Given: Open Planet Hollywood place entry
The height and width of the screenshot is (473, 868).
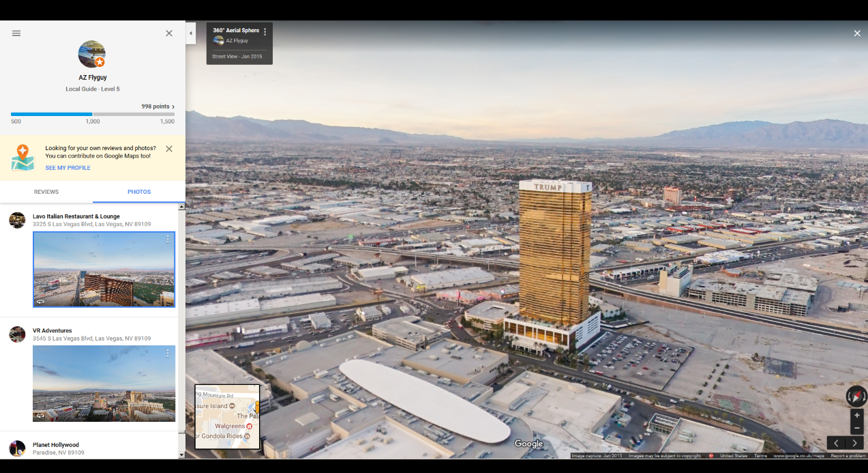Looking at the screenshot, I should pyautogui.click(x=56, y=444).
